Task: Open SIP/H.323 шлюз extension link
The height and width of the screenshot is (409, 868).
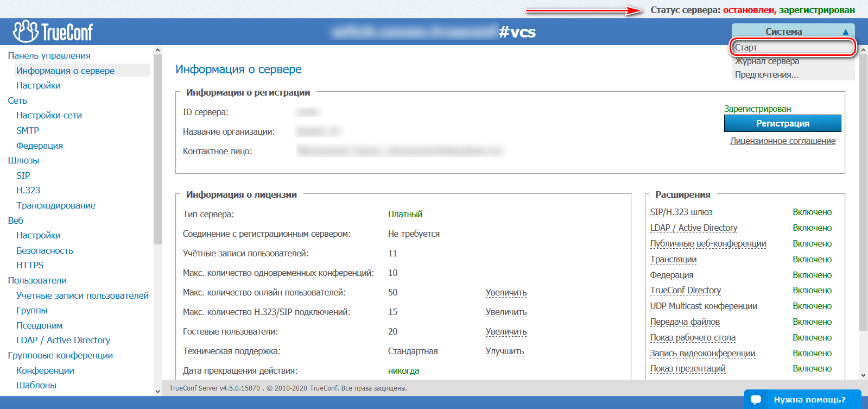Action: click(681, 212)
